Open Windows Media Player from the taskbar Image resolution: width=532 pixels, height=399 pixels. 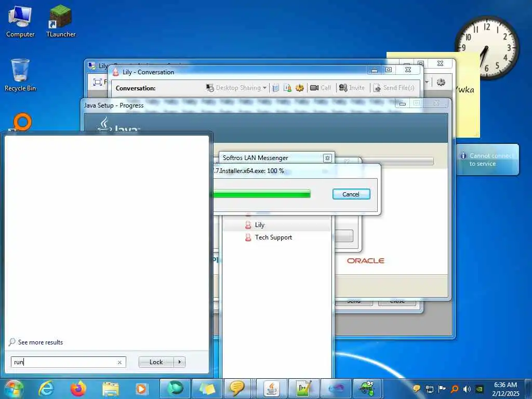point(141,389)
